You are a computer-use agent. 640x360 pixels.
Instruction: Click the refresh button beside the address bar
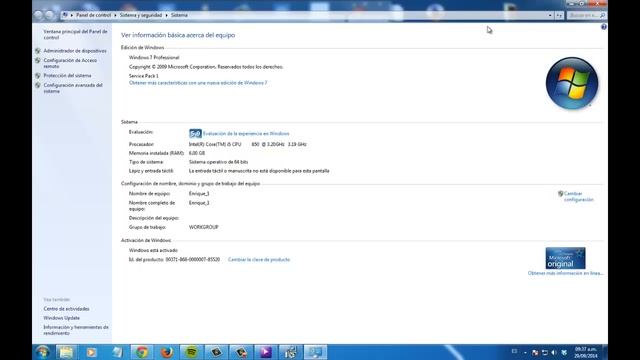pyautogui.click(x=559, y=15)
